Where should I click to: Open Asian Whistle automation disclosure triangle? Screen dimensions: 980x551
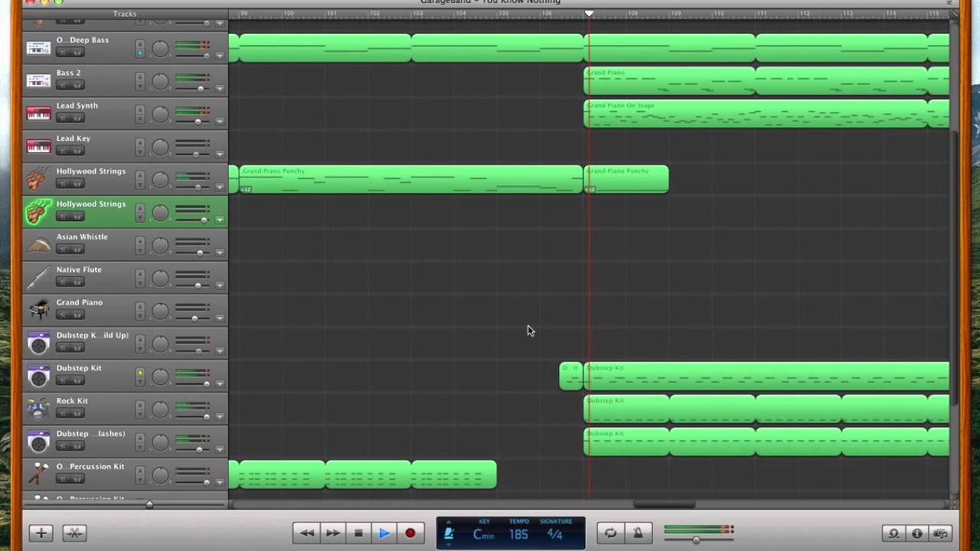point(220,253)
